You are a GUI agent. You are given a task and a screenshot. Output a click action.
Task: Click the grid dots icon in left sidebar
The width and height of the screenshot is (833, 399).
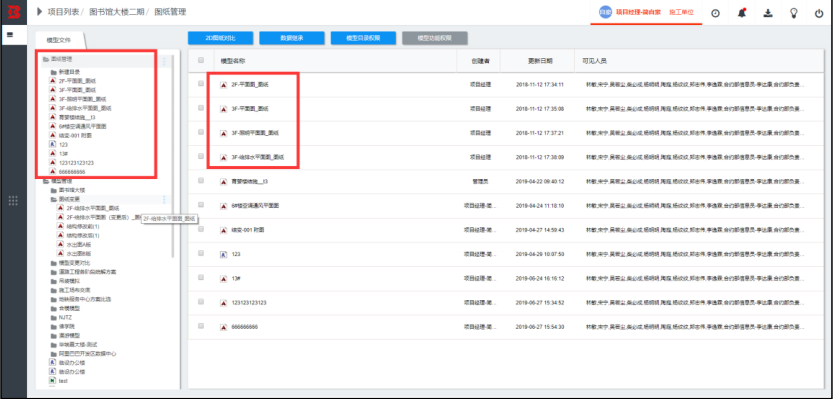pyautogui.click(x=14, y=200)
